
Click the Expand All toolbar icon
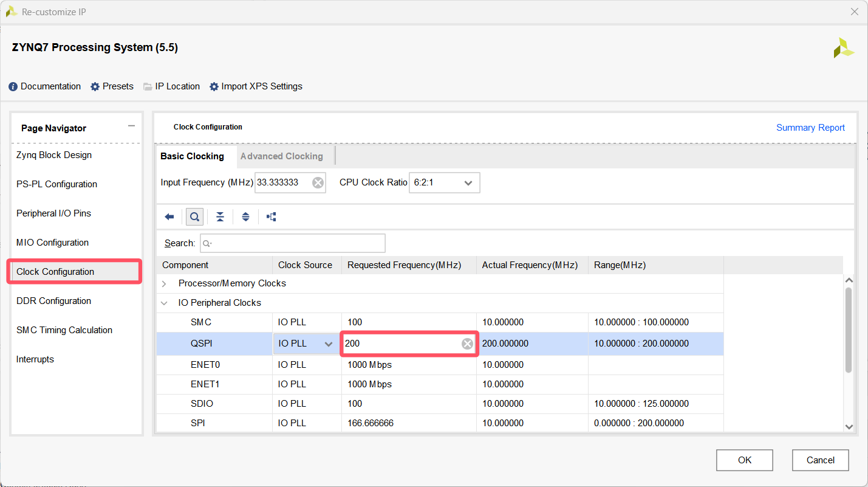245,217
